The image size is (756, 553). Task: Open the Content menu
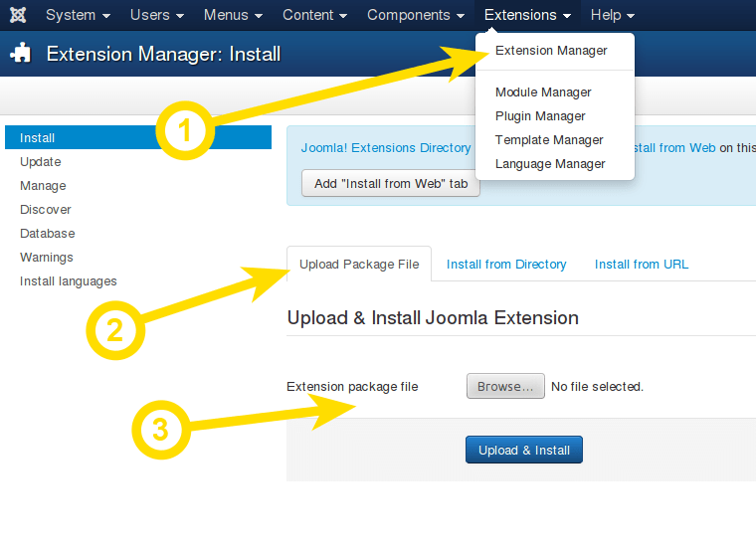point(315,15)
